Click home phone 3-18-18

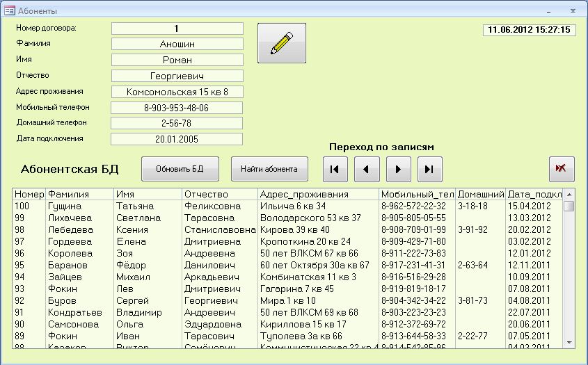(x=472, y=206)
